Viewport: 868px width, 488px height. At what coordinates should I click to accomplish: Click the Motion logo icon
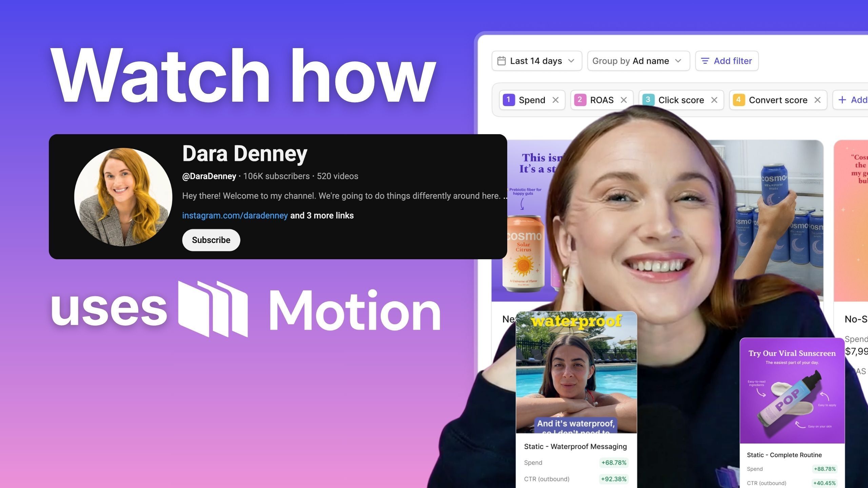[x=213, y=308]
